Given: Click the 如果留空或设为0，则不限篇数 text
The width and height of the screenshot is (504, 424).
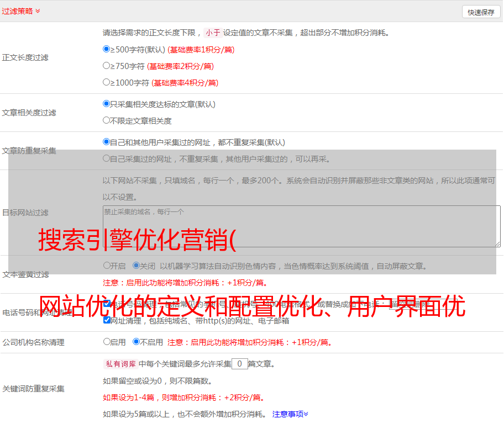Looking at the screenshot, I should point(158,381).
